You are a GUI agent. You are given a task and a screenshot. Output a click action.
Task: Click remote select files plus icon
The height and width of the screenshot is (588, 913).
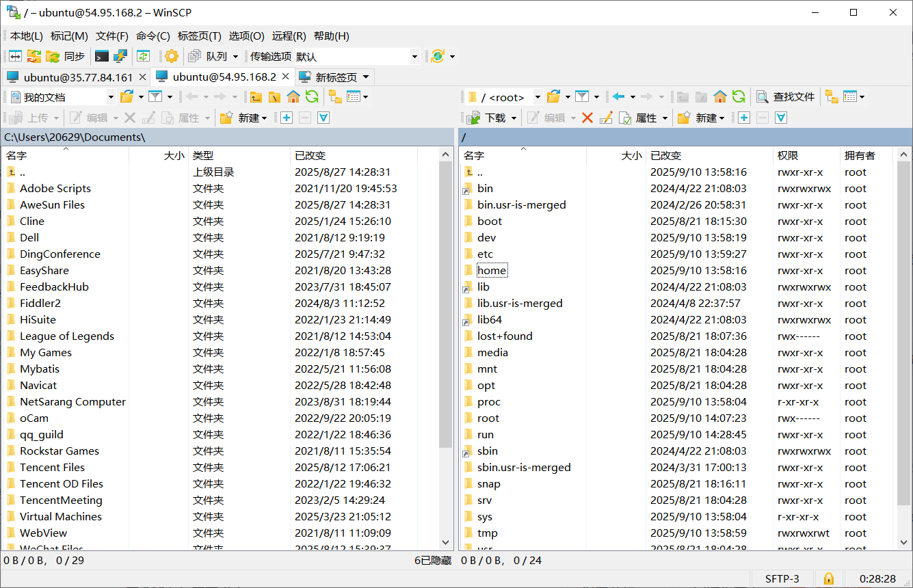744,118
